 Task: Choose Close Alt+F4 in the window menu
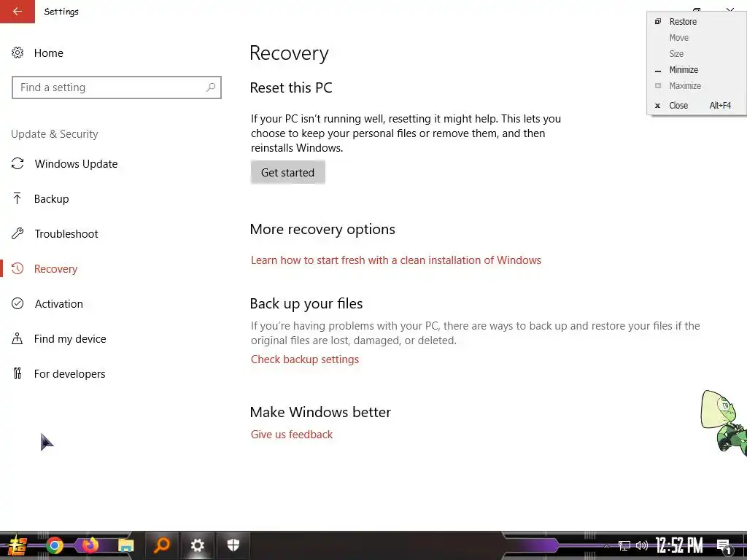pyautogui.click(x=696, y=105)
